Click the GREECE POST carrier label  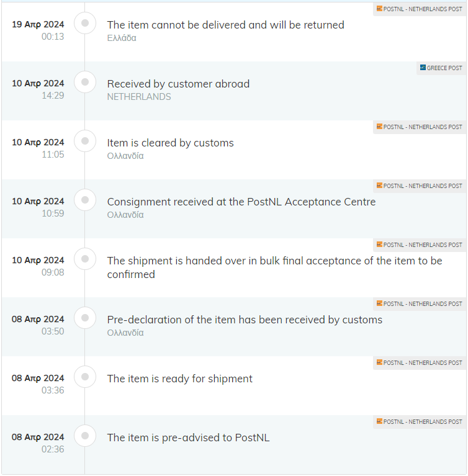pos(444,68)
